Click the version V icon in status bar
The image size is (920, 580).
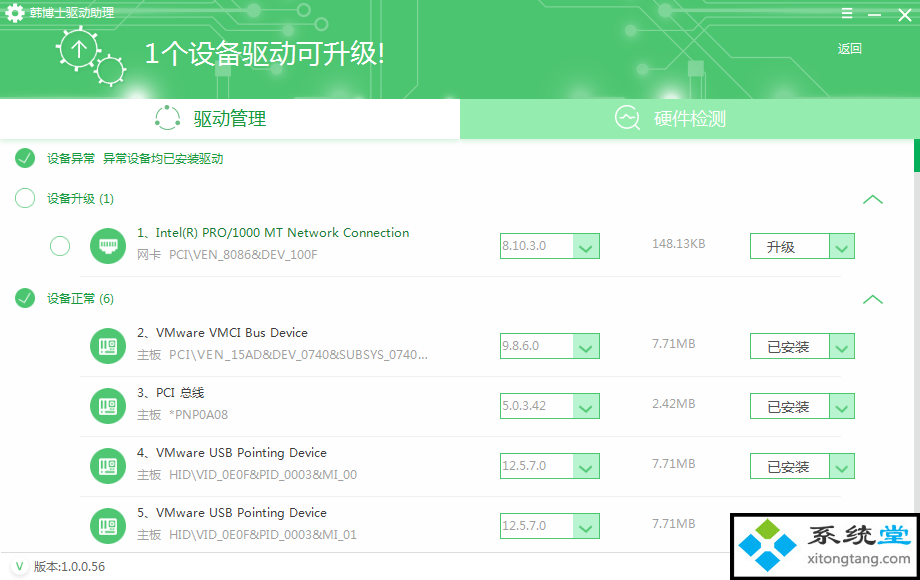(x=19, y=567)
